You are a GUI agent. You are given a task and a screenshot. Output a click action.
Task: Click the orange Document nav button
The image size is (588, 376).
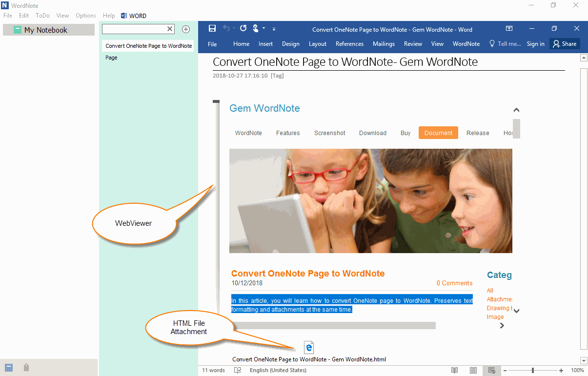[x=438, y=133]
